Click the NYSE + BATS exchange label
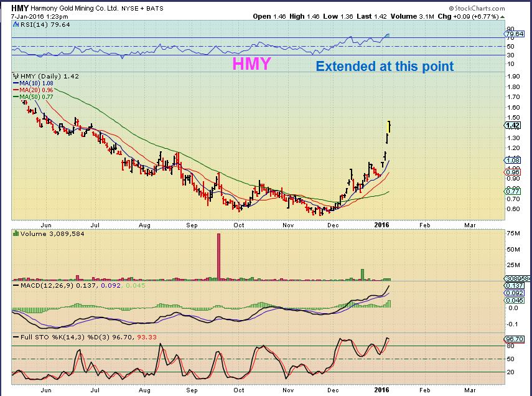Image resolution: width=532 pixels, height=396 pixels. tap(142, 9)
